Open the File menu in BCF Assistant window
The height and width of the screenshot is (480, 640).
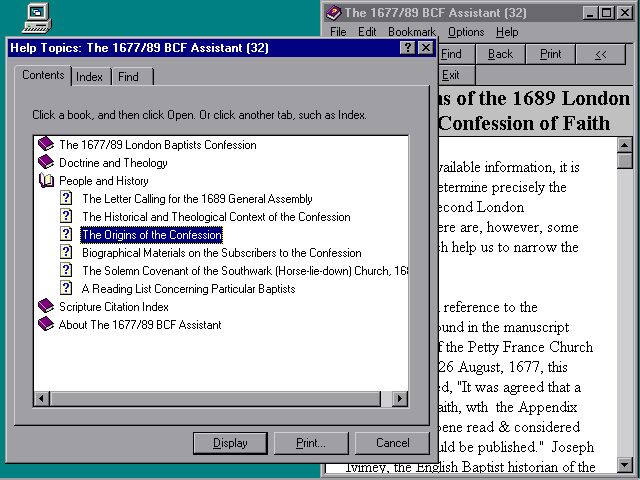338,31
